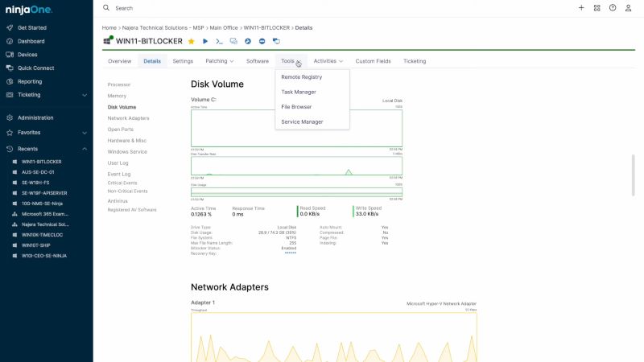644x362 pixels.
Task: Click the Main Office breadcrumb
Action: click(224, 28)
